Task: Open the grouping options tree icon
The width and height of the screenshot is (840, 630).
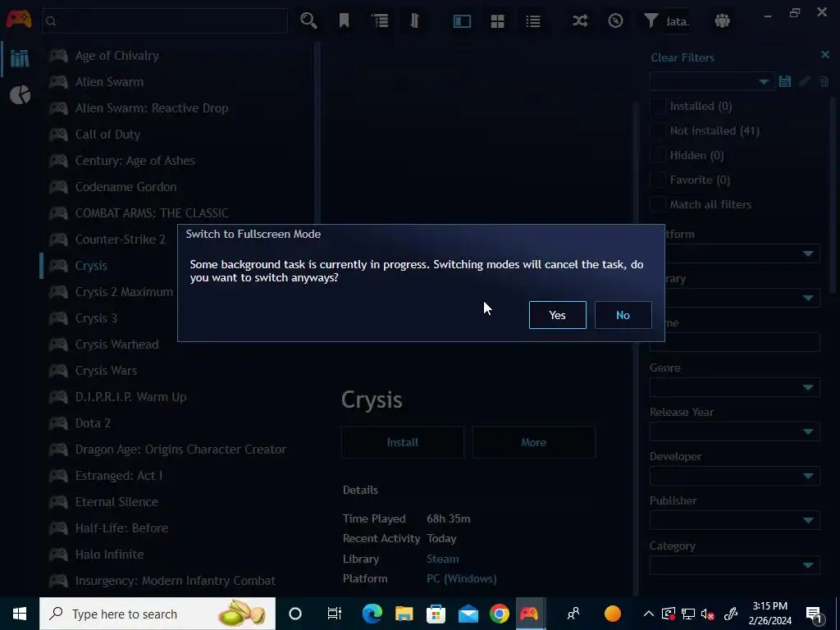Action: coord(380,21)
